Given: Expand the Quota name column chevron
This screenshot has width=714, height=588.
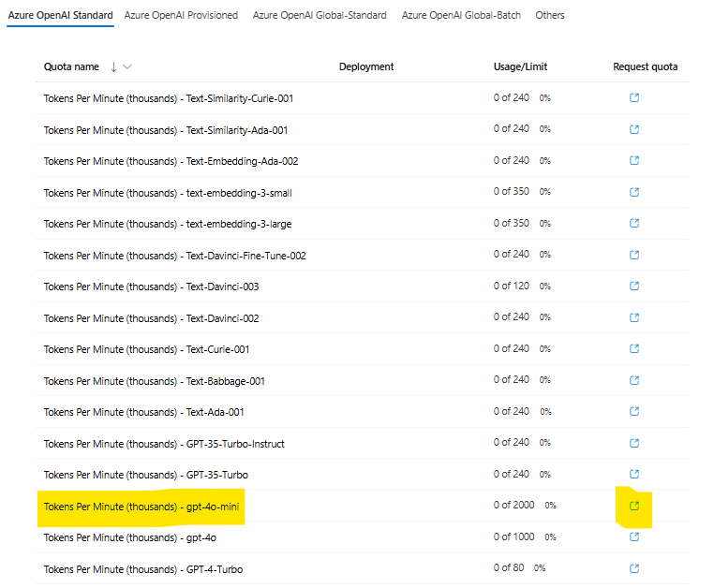Looking at the screenshot, I should click(x=127, y=66).
